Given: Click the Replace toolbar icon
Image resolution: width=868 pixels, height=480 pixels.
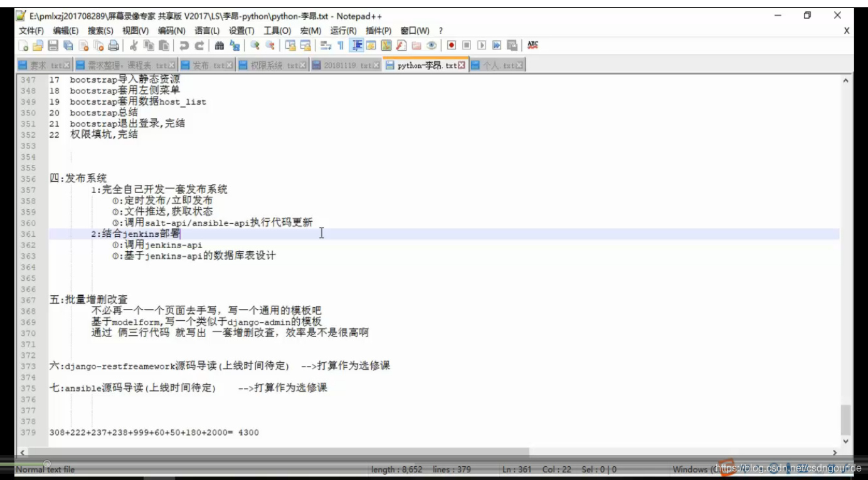Looking at the screenshot, I should click(x=235, y=45).
